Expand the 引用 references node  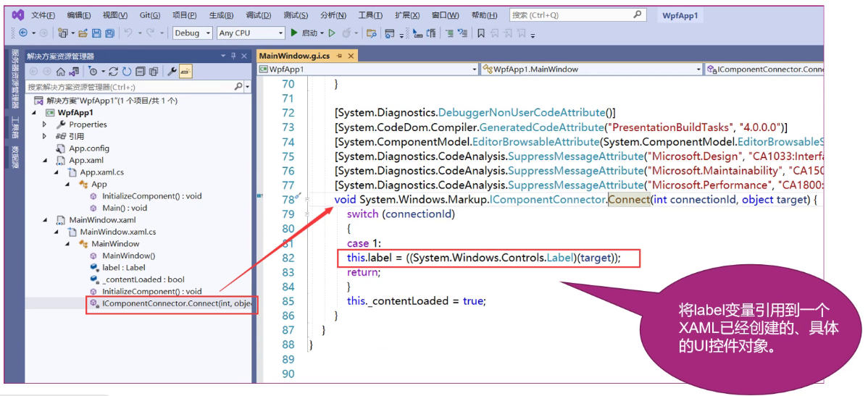tap(44, 137)
